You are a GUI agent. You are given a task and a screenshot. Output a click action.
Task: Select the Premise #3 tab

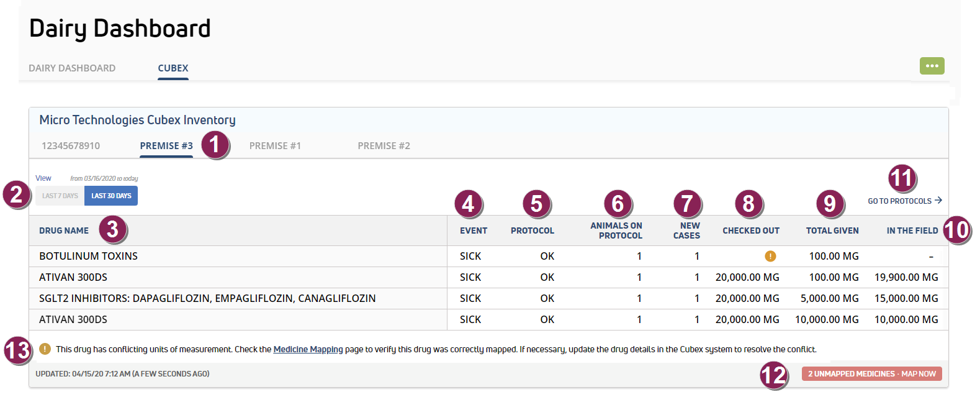tap(166, 146)
